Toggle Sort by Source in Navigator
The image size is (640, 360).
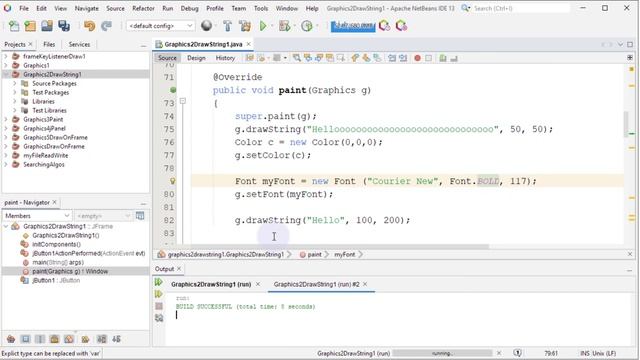(116, 339)
